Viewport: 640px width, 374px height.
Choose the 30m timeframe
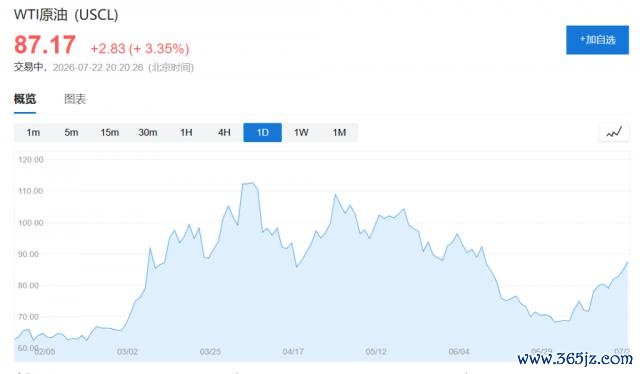pyautogui.click(x=148, y=132)
